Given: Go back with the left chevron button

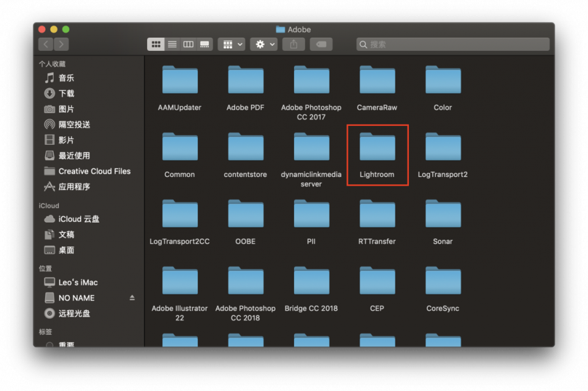Looking at the screenshot, I should coord(46,44).
